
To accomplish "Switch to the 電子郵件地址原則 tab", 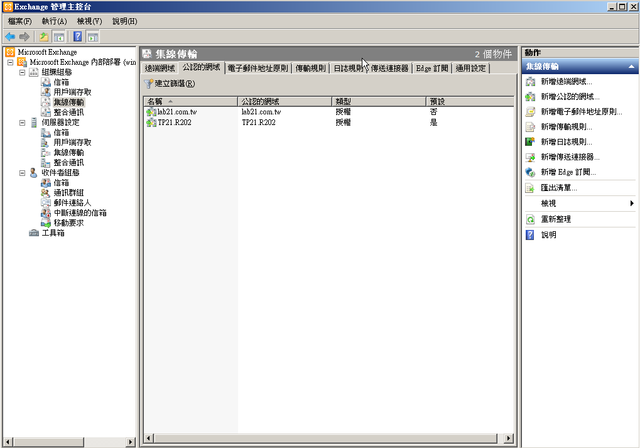I will (x=258, y=69).
